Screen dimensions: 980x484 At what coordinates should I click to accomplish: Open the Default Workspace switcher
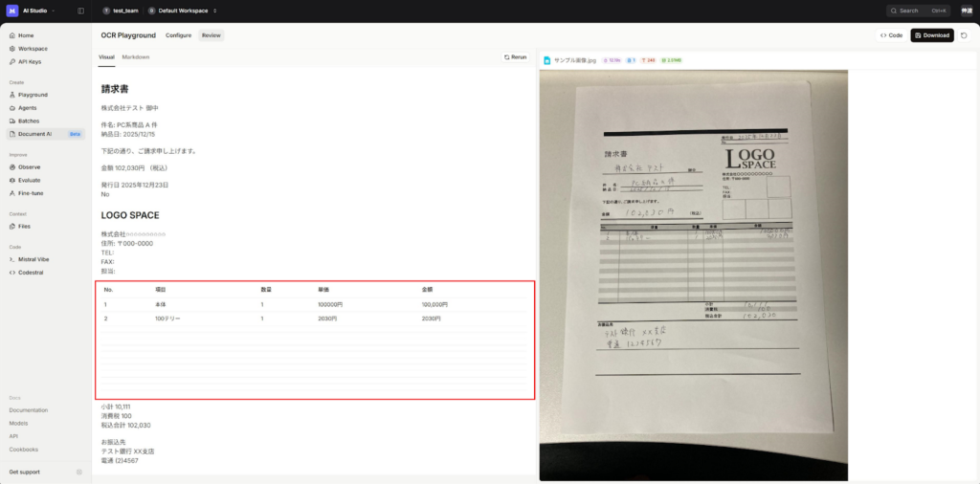pyautogui.click(x=183, y=11)
